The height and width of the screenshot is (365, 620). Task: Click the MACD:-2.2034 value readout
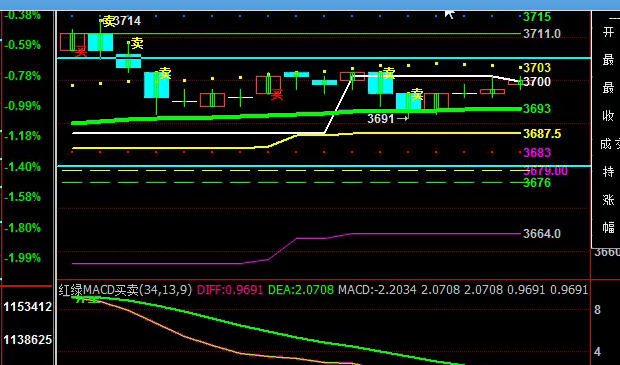[377, 290]
